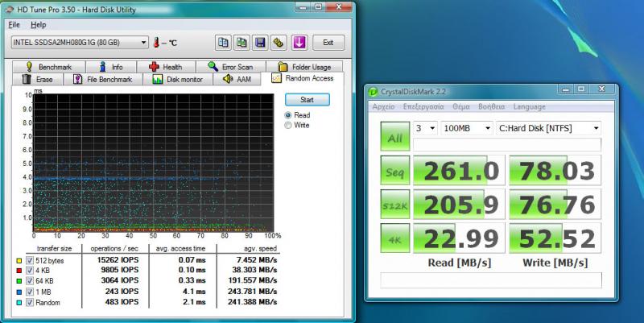Click the purple down-arrow minimize-to-tray icon

point(299,43)
